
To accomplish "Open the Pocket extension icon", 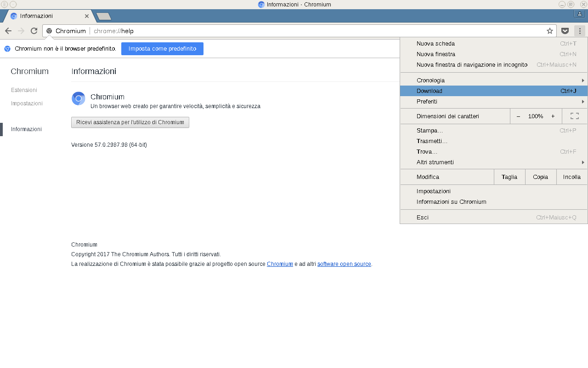I will (x=565, y=31).
